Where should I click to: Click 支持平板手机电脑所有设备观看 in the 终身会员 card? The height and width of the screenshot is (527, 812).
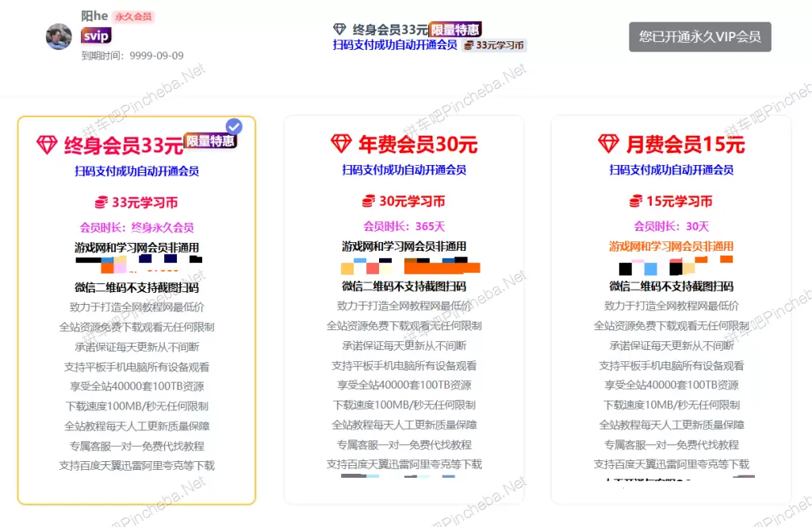click(136, 367)
